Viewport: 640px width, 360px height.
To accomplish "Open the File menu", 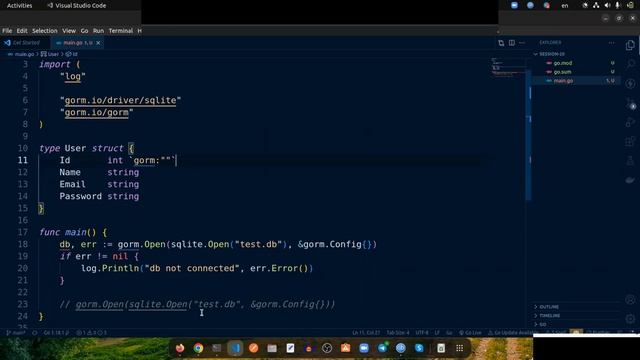I will coord(7,31).
